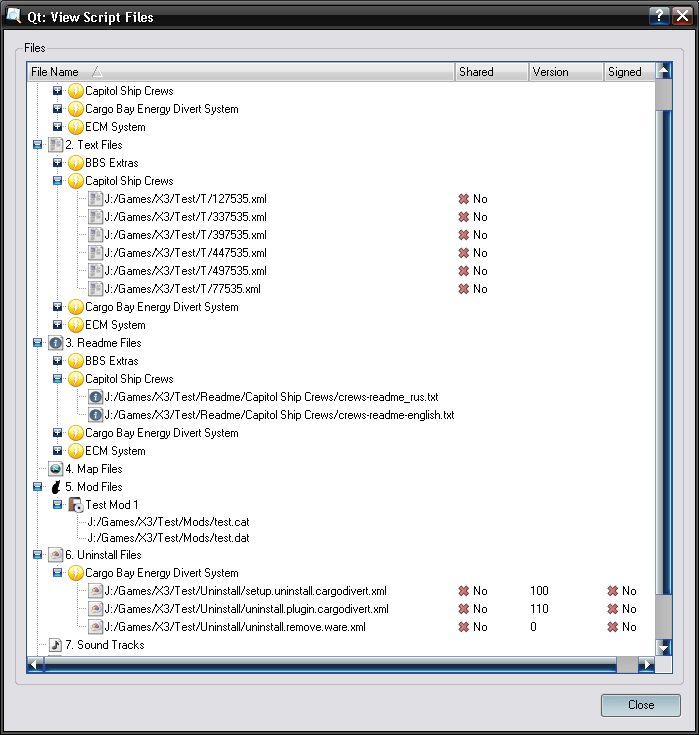Click the lightning icon beside first Capitol Ship Crews
The image size is (699, 735).
pyautogui.click(x=75, y=91)
